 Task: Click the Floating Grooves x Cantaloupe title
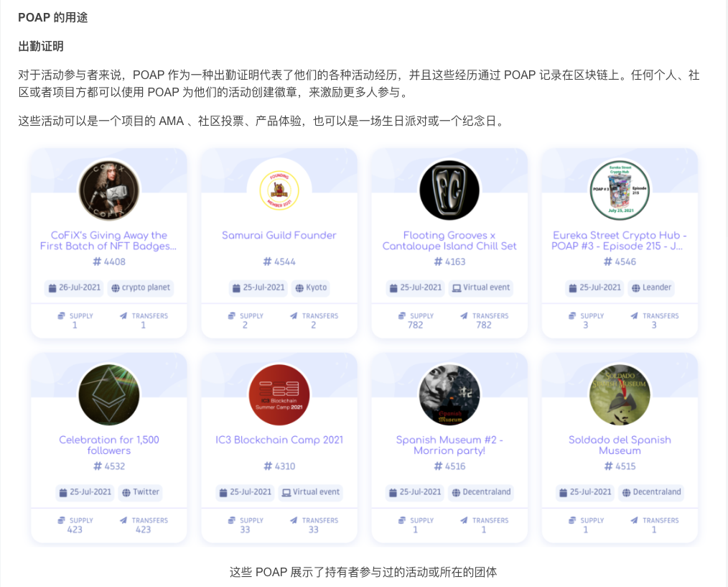coord(449,241)
